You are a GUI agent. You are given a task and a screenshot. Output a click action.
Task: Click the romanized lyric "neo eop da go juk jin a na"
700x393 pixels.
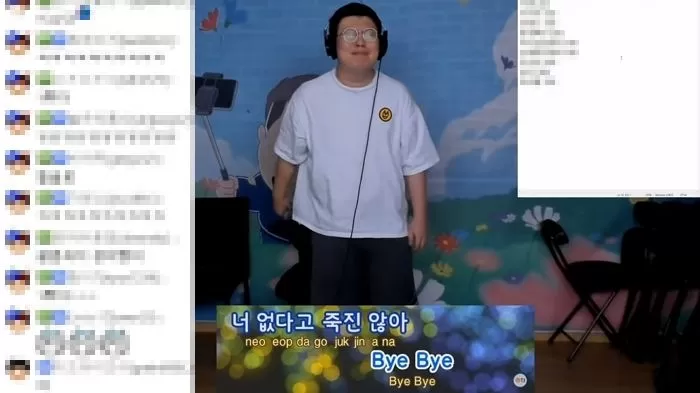pos(320,343)
